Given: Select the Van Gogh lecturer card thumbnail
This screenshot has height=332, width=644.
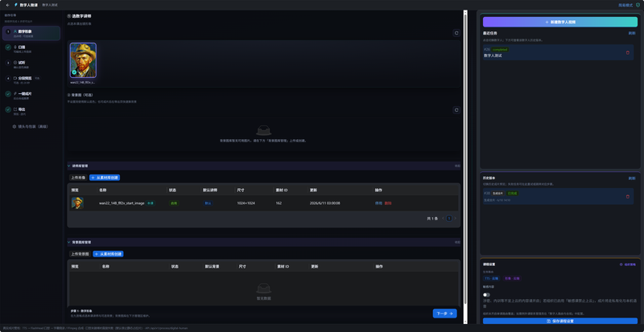Looking at the screenshot, I should click(83, 60).
